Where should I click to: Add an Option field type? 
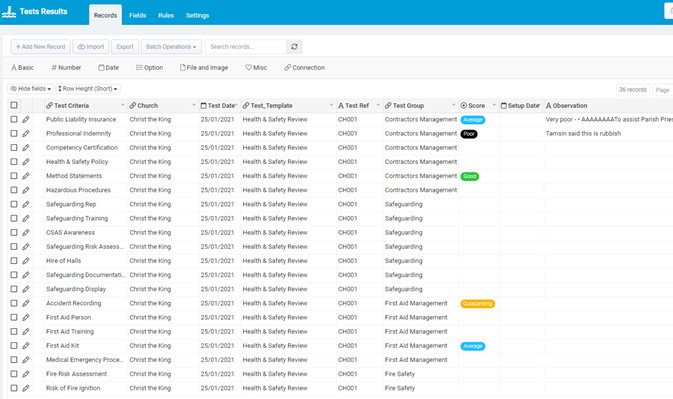(149, 68)
